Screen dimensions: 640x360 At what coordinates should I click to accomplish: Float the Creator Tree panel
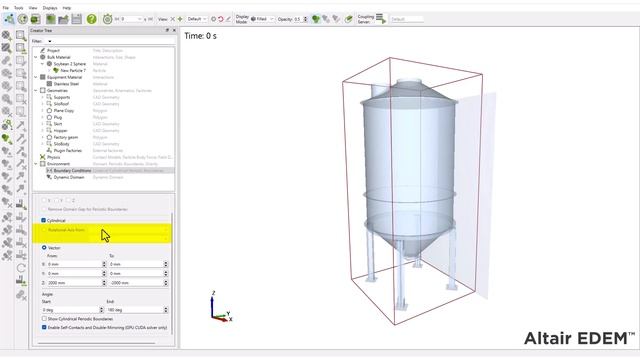coord(167,30)
